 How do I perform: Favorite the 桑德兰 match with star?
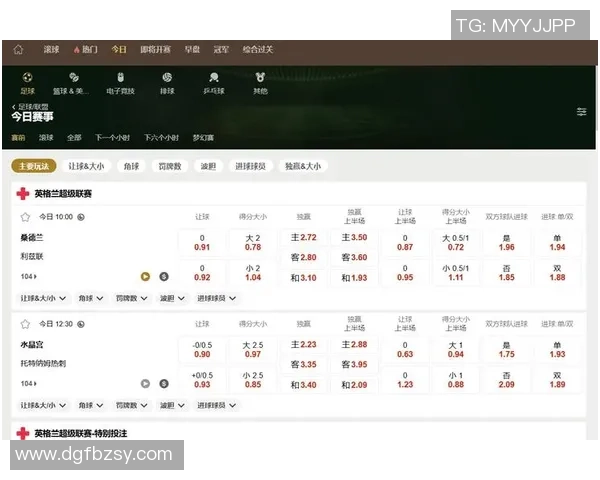tap(25, 217)
